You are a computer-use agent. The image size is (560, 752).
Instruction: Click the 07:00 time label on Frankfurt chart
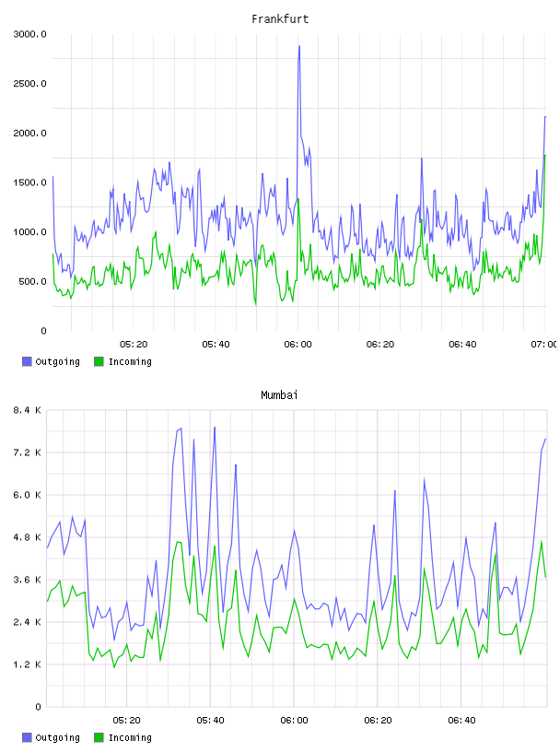[543, 344]
